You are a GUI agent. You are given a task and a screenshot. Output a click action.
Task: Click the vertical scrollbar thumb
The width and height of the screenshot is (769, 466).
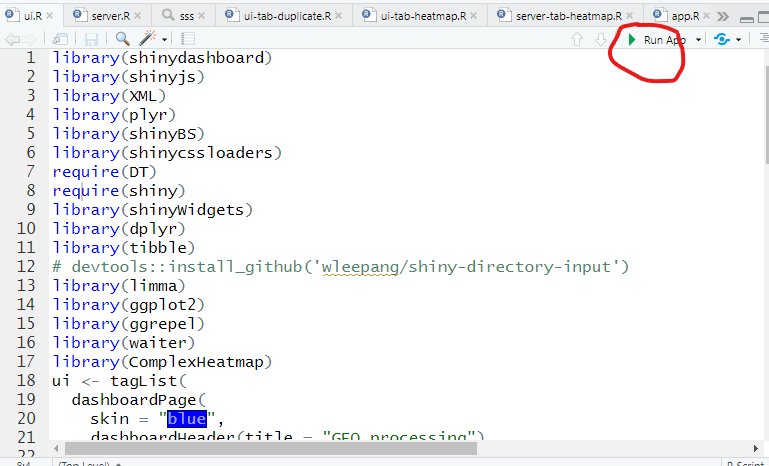(767, 114)
